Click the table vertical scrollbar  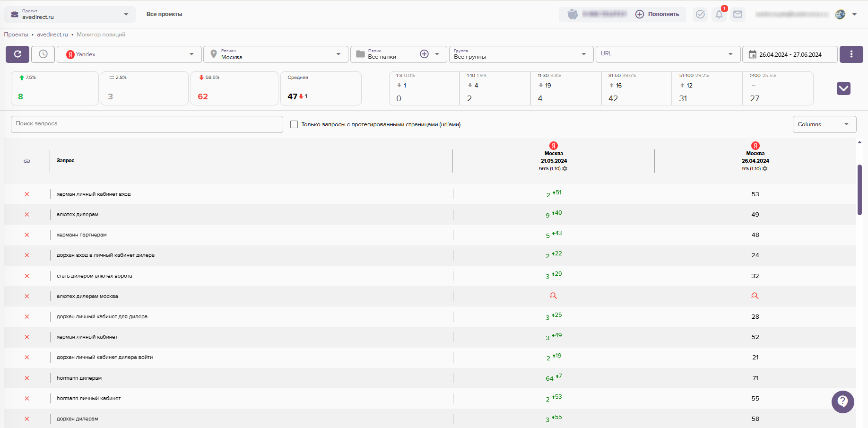coord(859,189)
